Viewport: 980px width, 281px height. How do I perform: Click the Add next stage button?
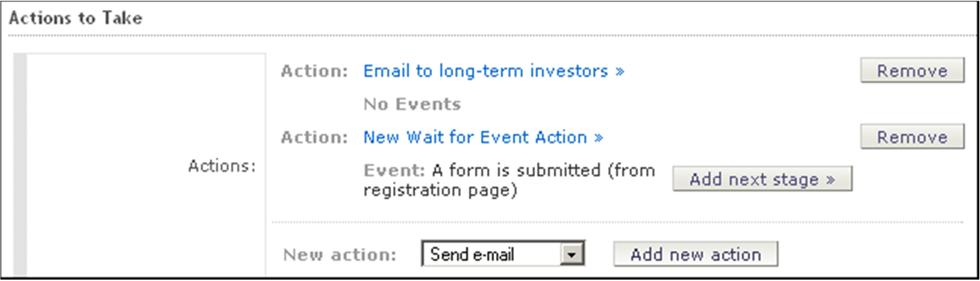tap(762, 180)
